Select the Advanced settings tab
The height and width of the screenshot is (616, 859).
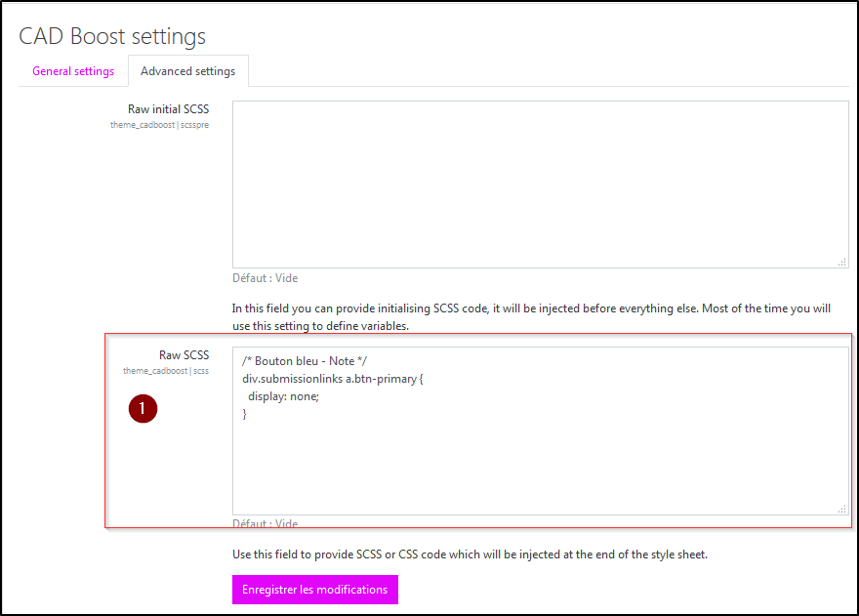(x=187, y=71)
